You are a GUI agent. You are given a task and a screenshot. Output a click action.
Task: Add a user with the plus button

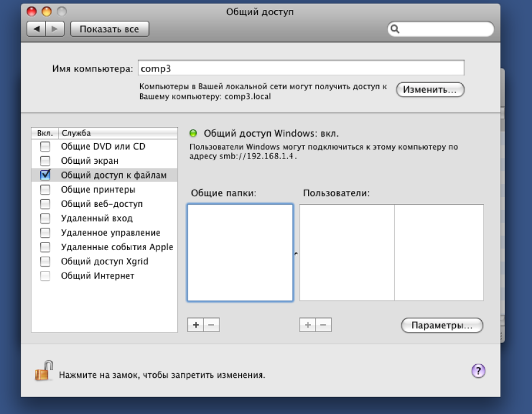coord(308,325)
